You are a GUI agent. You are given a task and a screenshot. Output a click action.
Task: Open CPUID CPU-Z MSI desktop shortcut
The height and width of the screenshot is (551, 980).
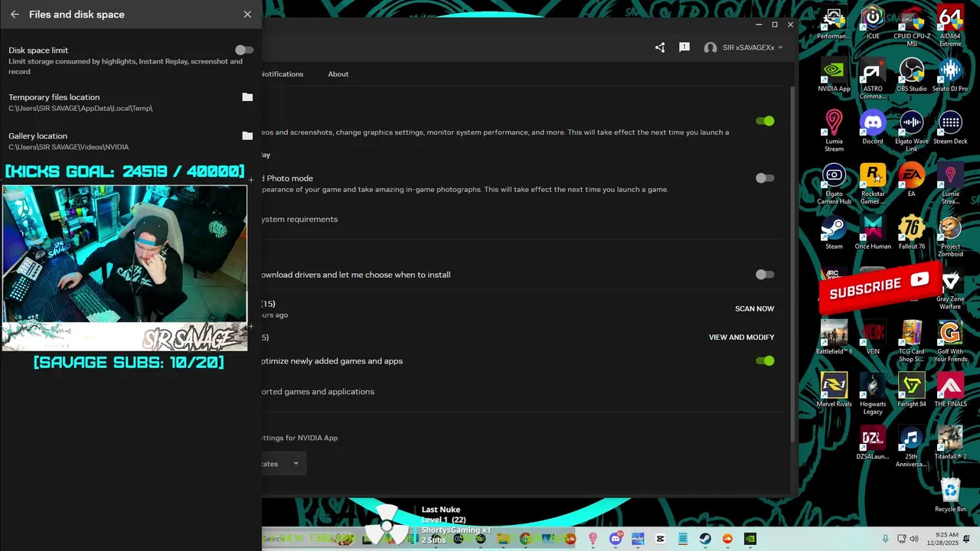coord(912,26)
